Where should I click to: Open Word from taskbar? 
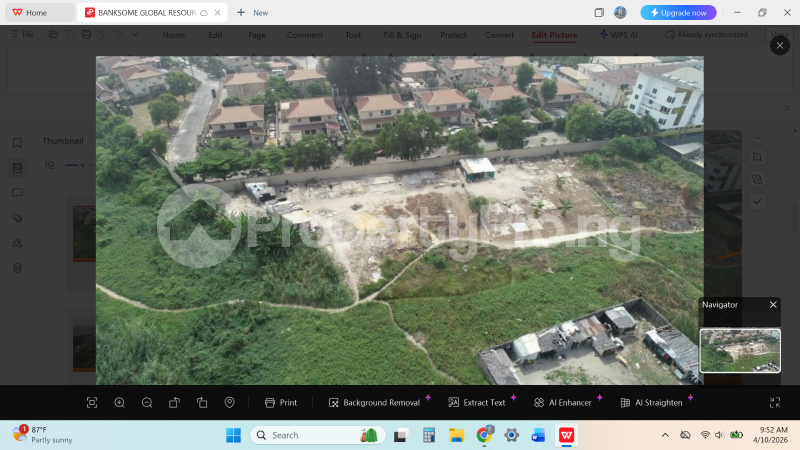point(539,435)
